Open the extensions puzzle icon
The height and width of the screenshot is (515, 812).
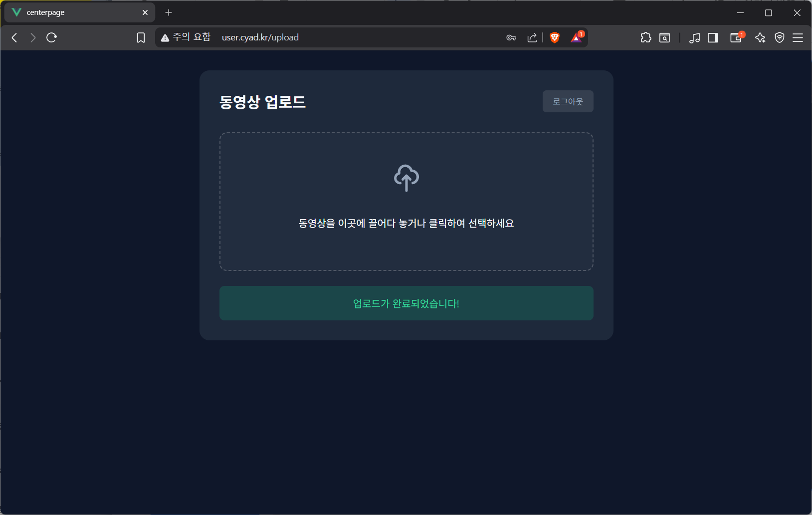(646, 37)
